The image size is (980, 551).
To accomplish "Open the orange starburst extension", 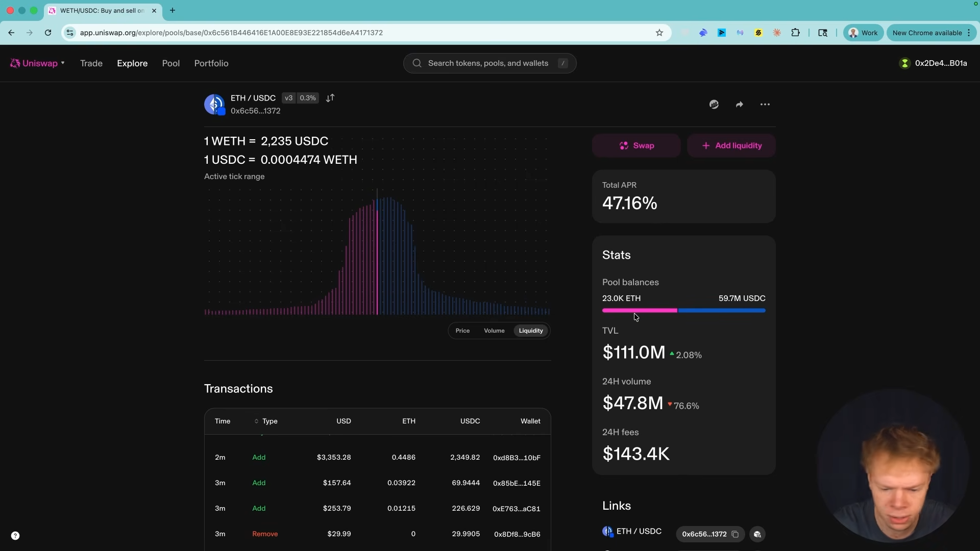I will coord(777,33).
